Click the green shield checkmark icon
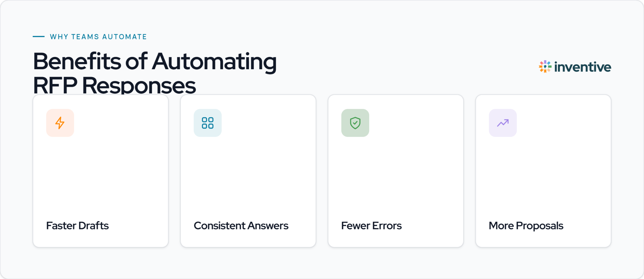The image size is (644, 279). [355, 123]
